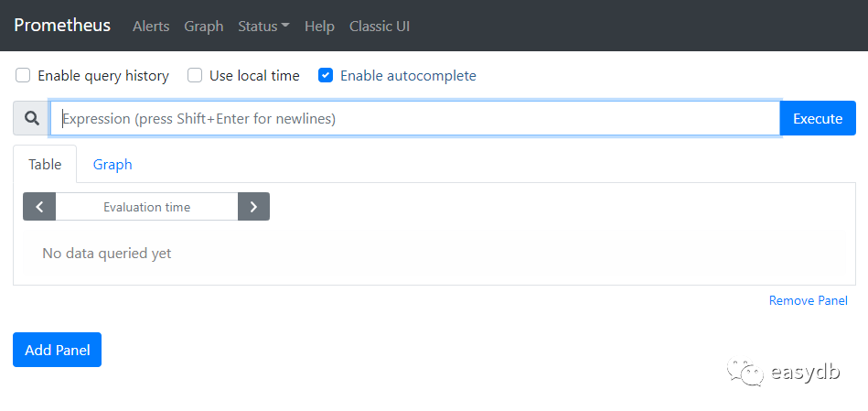
Task: Click the Evaluation time input box
Action: pos(146,207)
